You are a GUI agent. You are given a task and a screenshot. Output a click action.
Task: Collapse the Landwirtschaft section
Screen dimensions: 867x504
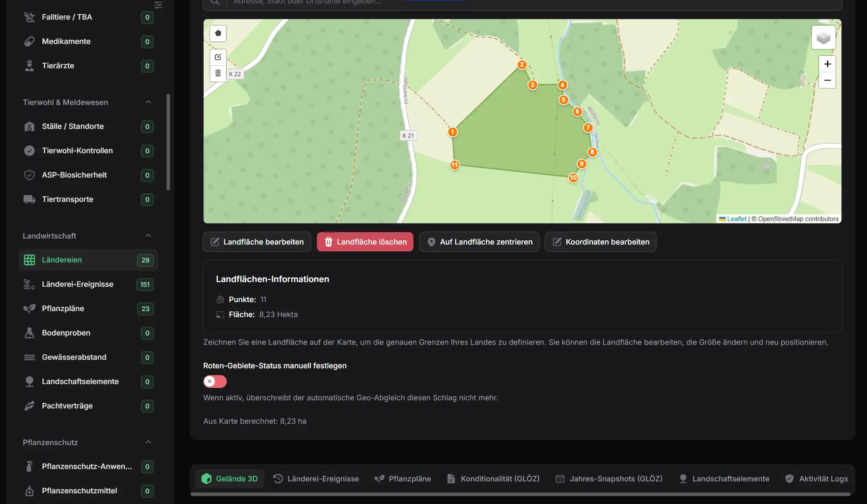pos(148,236)
